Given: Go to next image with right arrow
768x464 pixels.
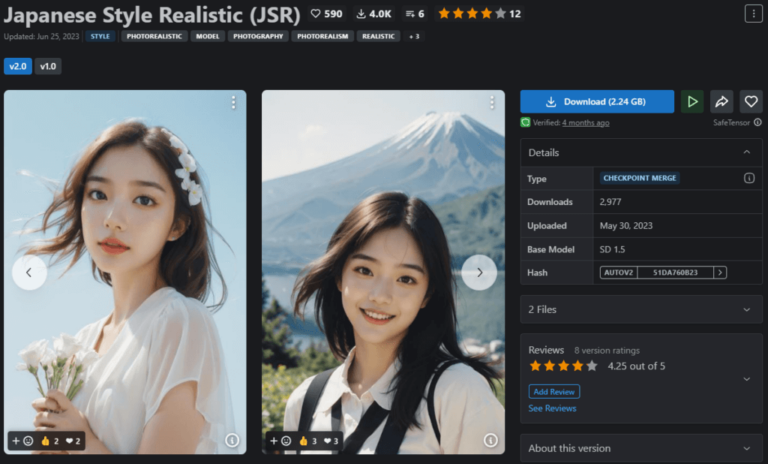Looking at the screenshot, I should pos(479,272).
